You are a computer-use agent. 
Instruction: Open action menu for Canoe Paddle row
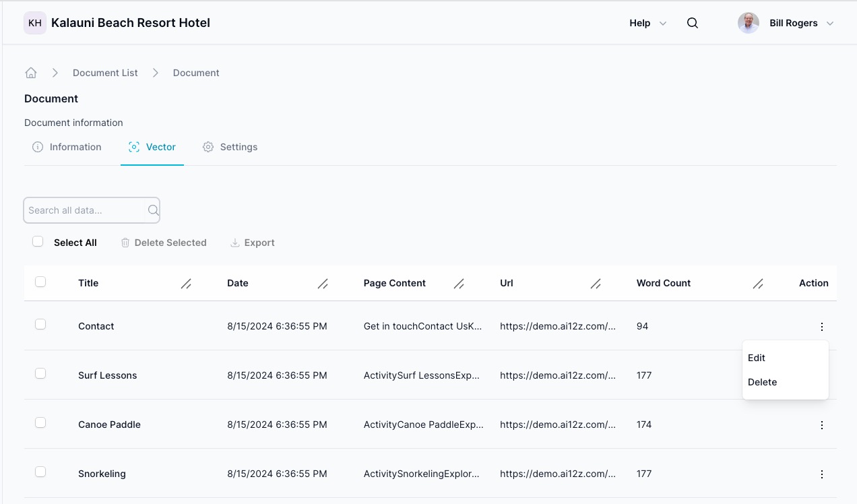[821, 425]
